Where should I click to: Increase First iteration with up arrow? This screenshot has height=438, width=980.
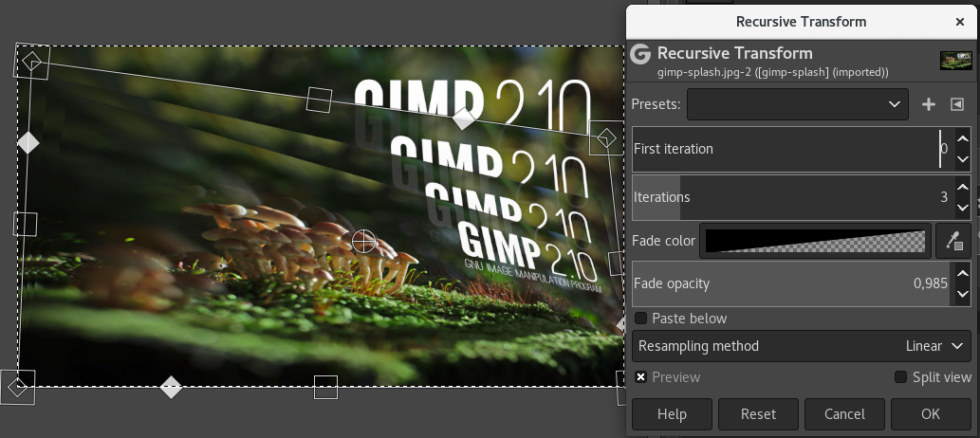tap(963, 138)
